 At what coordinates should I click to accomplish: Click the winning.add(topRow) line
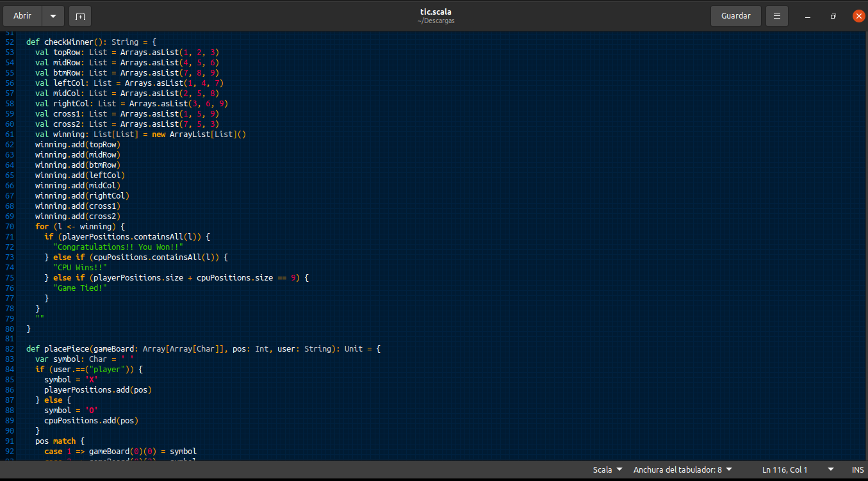pyautogui.click(x=78, y=145)
